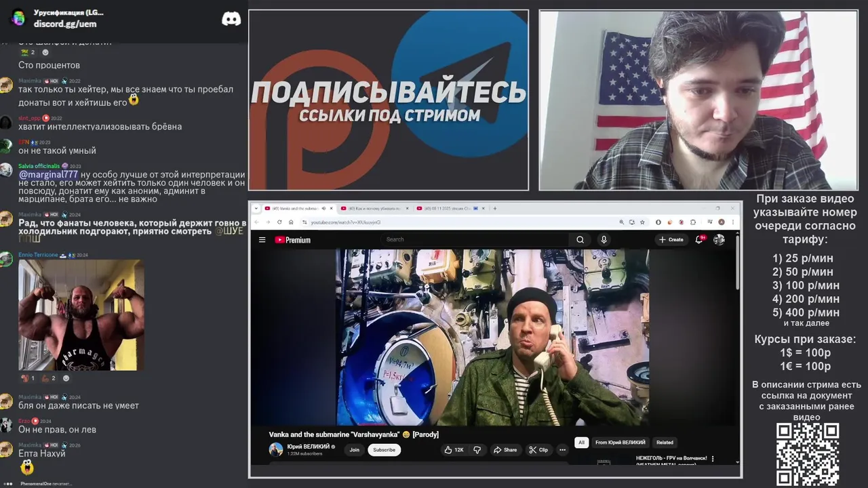
Task: Click the YouTube Premium logo
Action: click(x=292, y=239)
